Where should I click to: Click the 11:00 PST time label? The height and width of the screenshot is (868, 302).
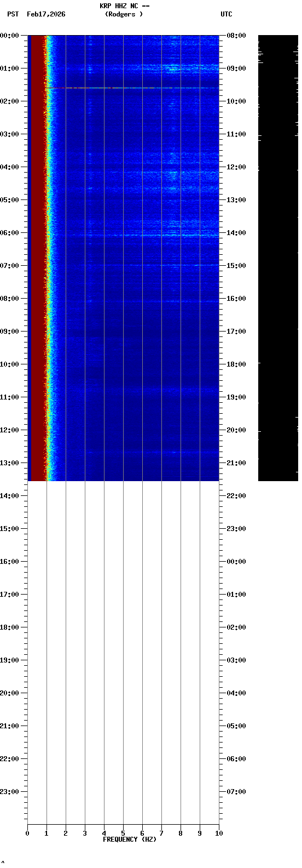(x=9, y=397)
